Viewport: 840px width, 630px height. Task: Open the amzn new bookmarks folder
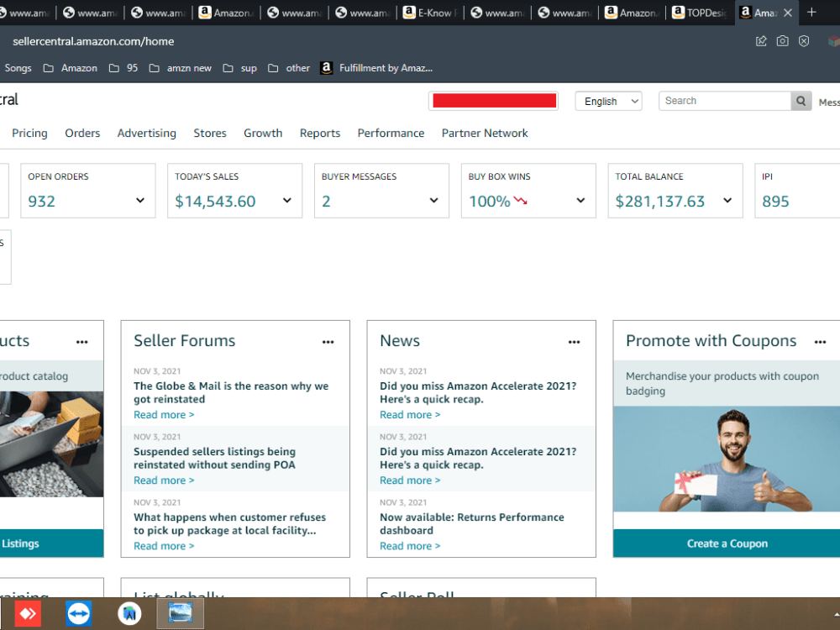point(181,68)
